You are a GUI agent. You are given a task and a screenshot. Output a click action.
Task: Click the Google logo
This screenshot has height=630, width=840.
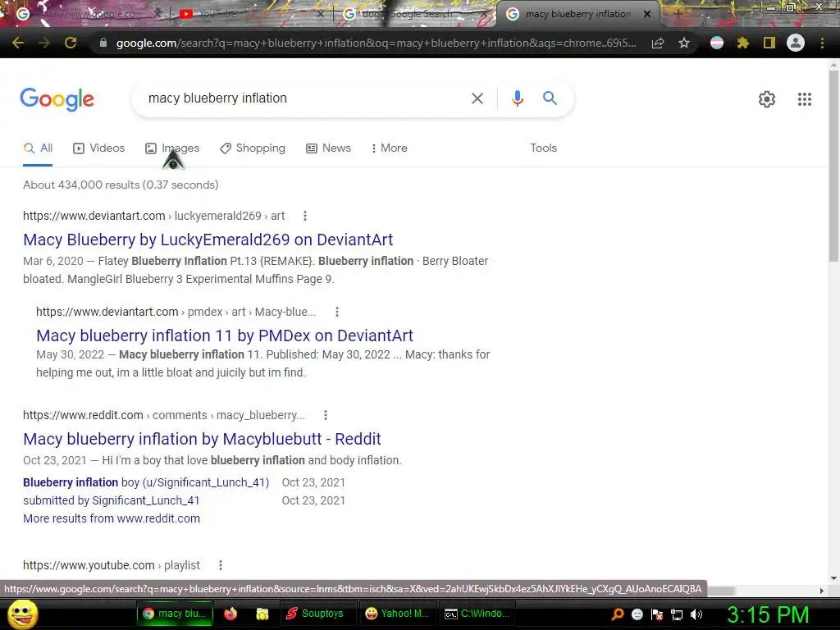click(57, 99)
